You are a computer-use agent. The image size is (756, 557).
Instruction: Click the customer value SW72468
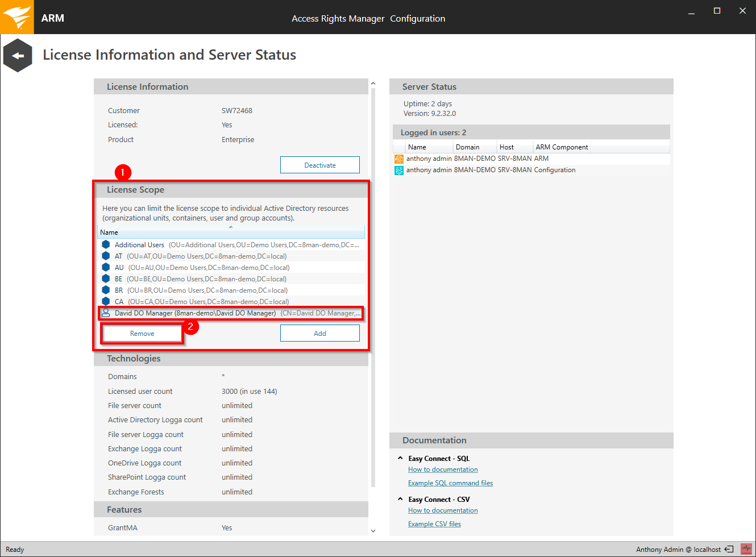tap(237, 110)
